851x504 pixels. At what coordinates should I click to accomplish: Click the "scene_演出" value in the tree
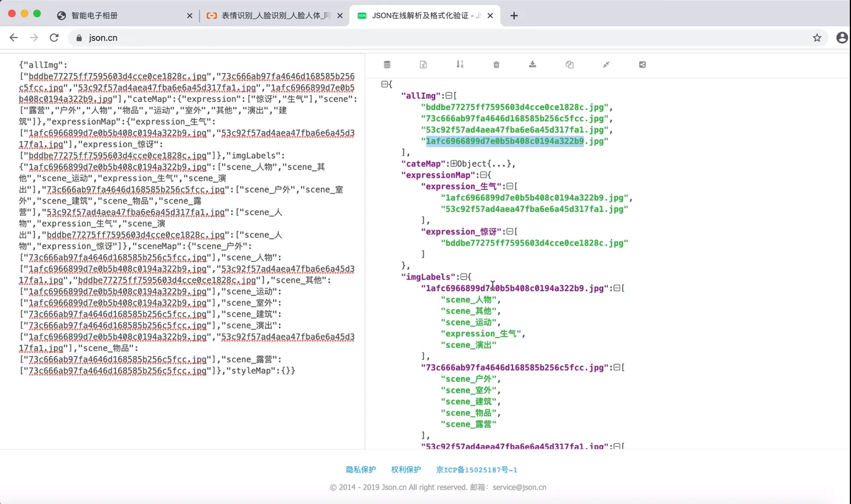(469, 345)
